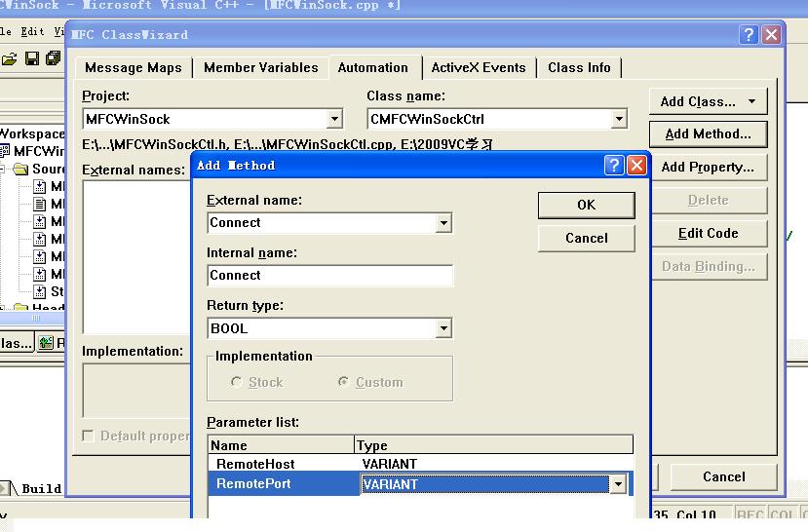Screen dimensions: 808x532
Task: Click the Open folder toolbar icon
Action: coord(10,58)
